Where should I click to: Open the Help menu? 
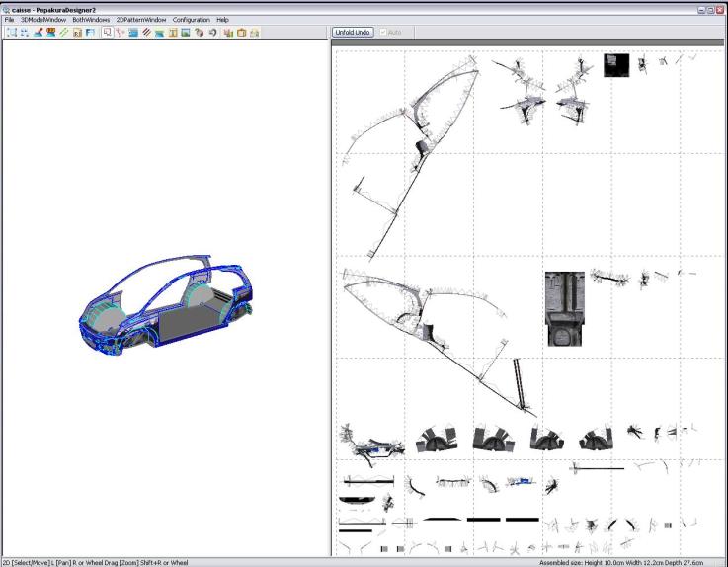223,20
